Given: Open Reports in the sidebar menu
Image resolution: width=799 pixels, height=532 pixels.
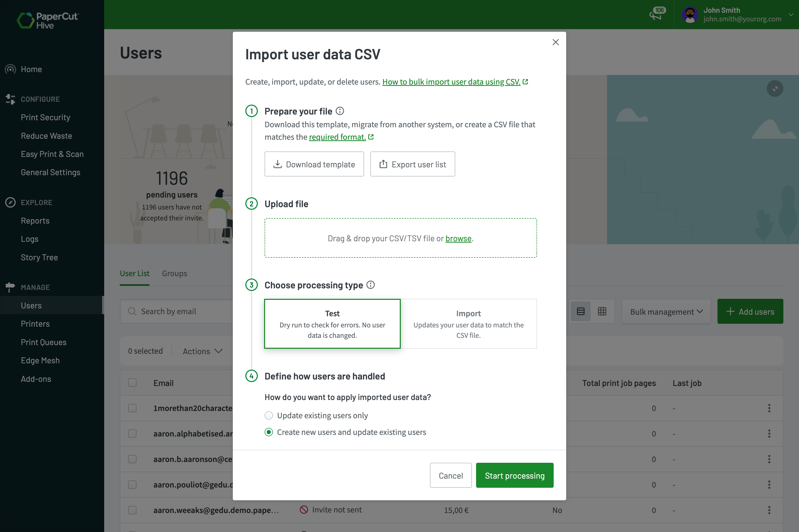Looking at the screenshot, I should (x=35, y=220).
